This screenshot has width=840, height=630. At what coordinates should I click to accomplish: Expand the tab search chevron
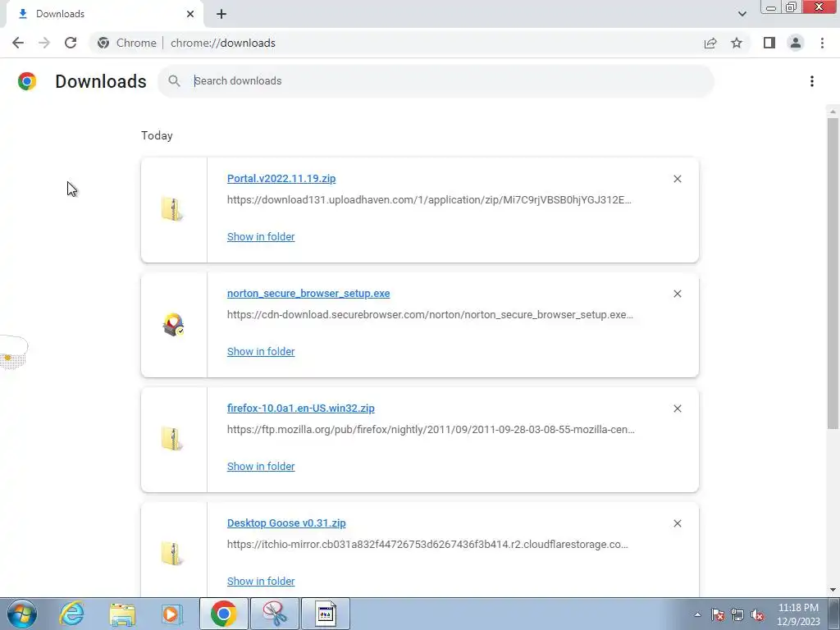(742, 14)
